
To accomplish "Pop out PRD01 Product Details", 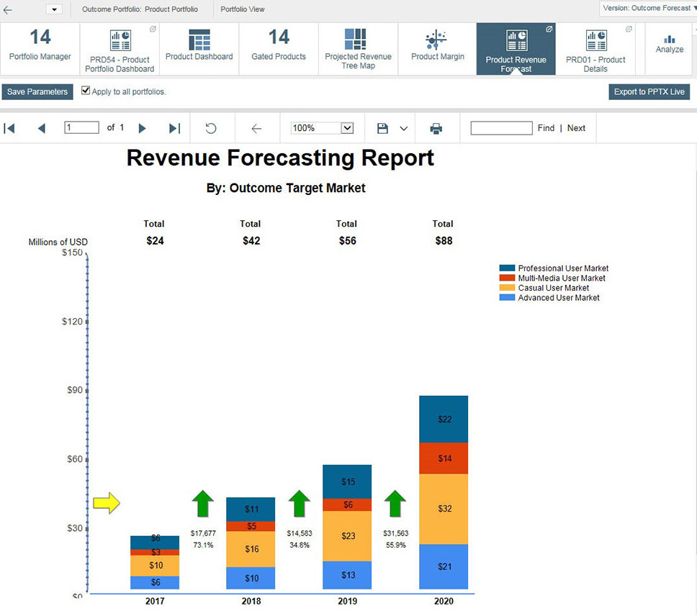I will coord(629,29).
